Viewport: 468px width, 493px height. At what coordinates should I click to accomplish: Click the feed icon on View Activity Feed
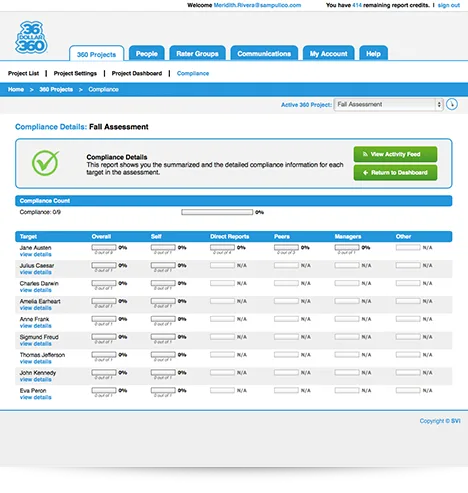point(365,154)
